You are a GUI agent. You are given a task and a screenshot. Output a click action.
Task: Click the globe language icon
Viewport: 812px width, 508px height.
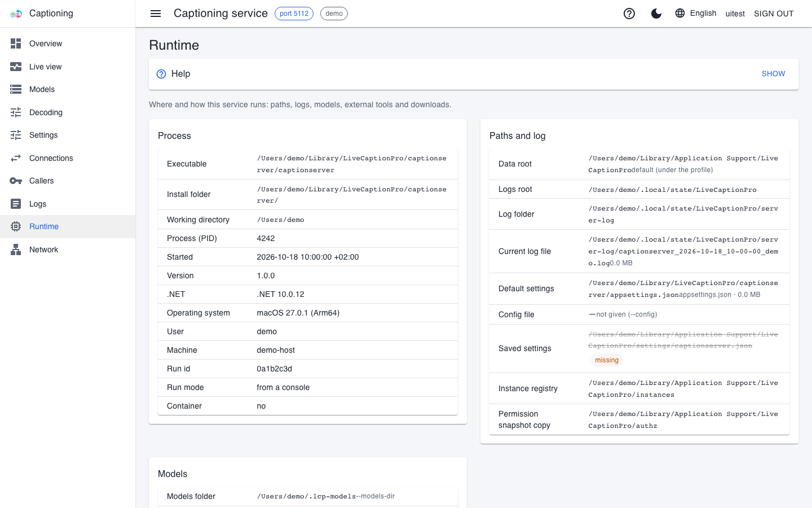[x=680, y=13]
